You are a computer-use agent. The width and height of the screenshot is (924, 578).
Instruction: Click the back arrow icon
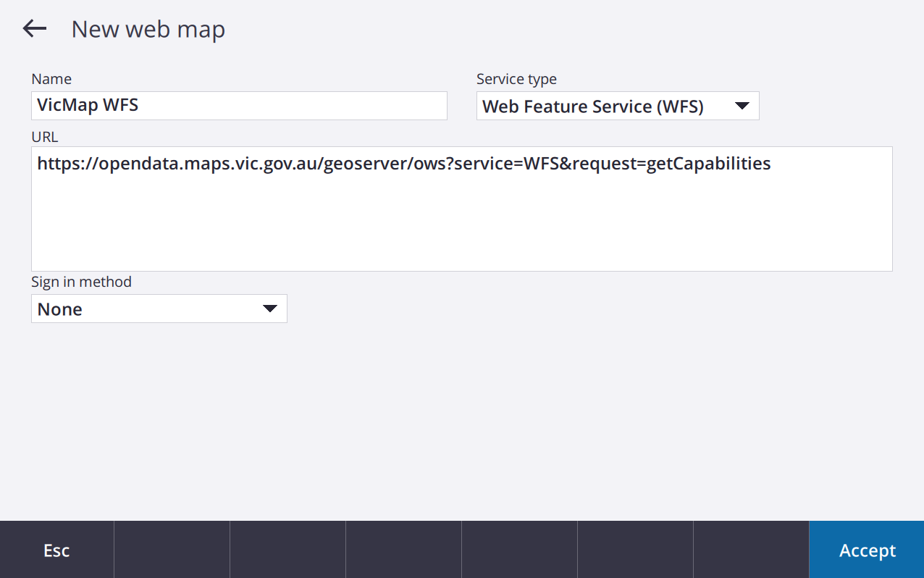pos(34,29)
